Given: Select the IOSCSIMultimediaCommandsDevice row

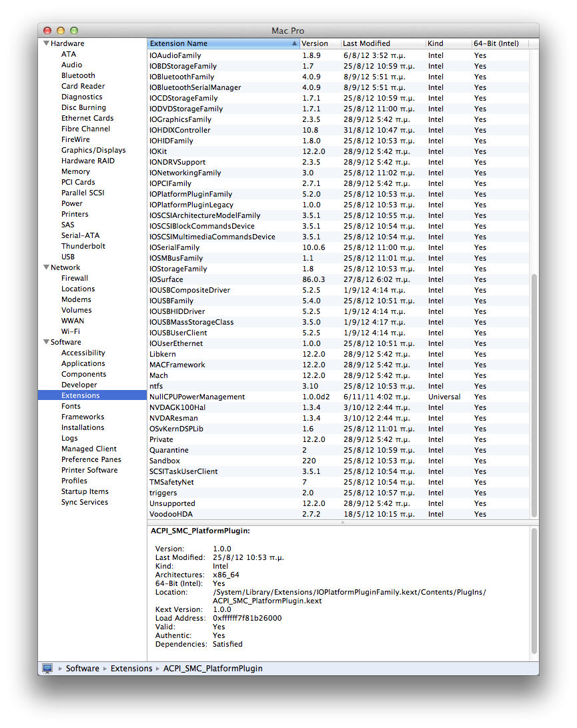Looking at the screenshot, I should tap(338, 237).
